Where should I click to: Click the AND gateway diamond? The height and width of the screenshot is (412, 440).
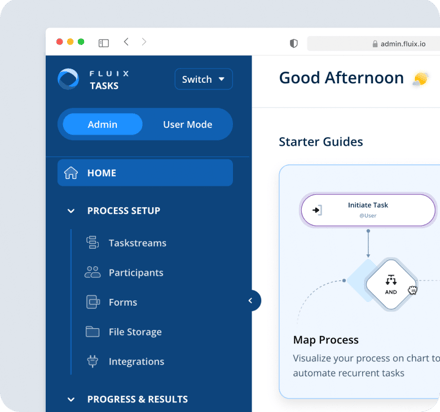click(x=391, y=284)
